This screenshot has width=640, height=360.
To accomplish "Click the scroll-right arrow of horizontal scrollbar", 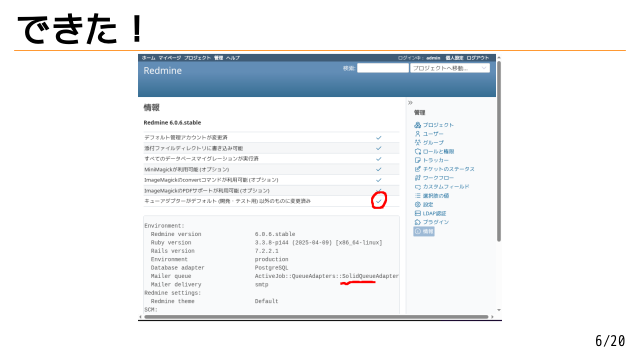I will [x=492, y=317].
